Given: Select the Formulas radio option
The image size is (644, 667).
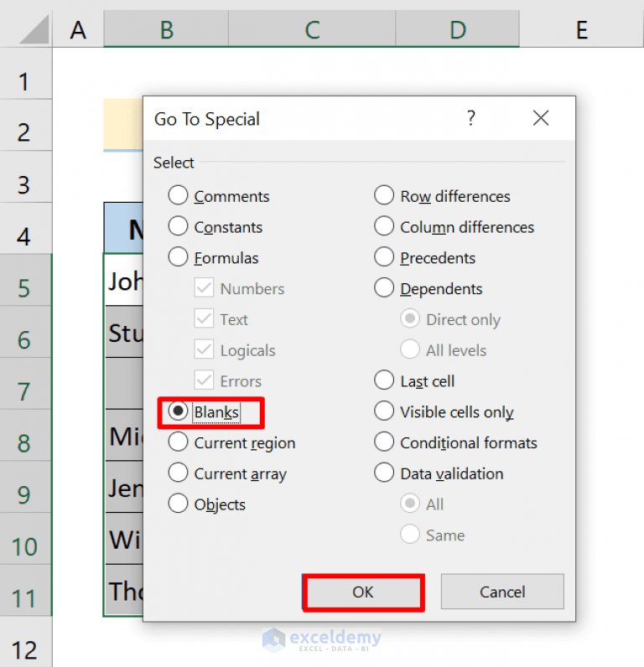Looking at the screenshot, I should (213, 258).
